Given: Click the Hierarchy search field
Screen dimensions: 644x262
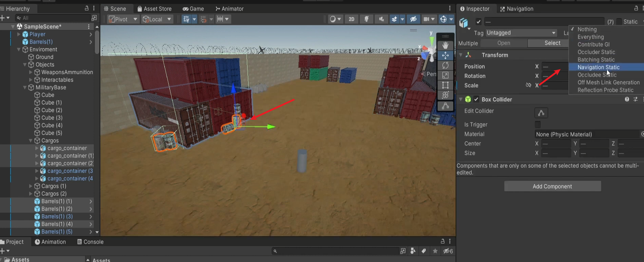Looking at the screenshot, I should (53, 18).
